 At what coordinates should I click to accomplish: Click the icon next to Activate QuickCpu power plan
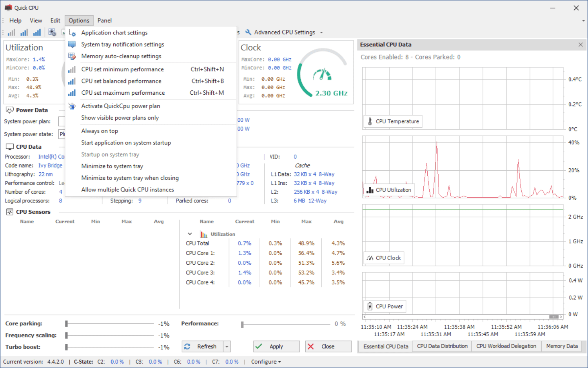click(72, 106)
